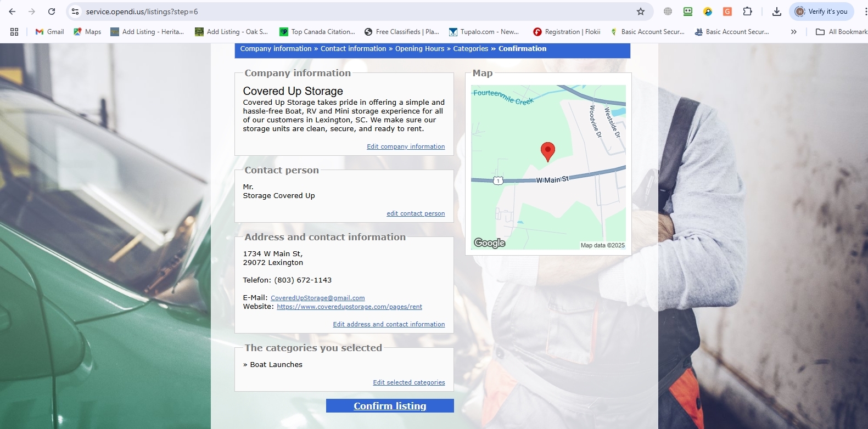Click the 29072 Lexington postal line
868x429 pixels.
(x=273, y=263)
